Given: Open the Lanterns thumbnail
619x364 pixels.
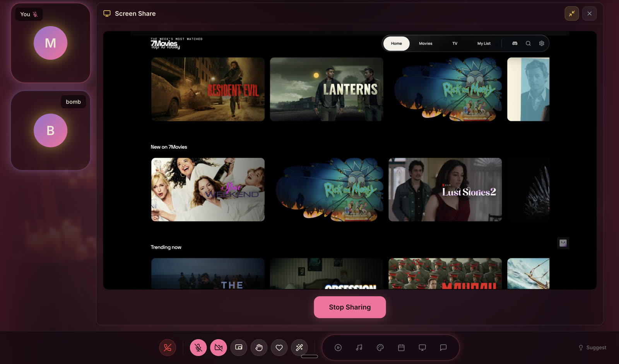Looking at the screenshot, I should pyautogui.click(x=327, y=89).
